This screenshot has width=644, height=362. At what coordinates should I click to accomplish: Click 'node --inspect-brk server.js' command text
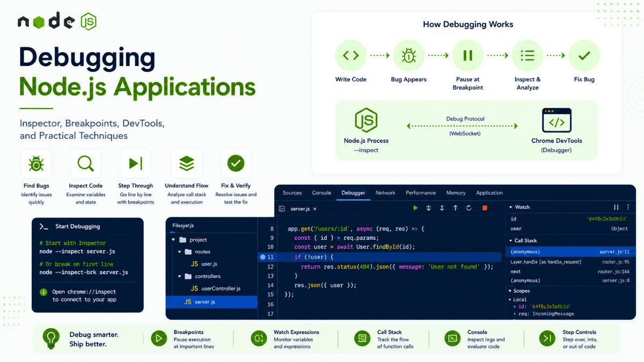[x=84, y=272]
